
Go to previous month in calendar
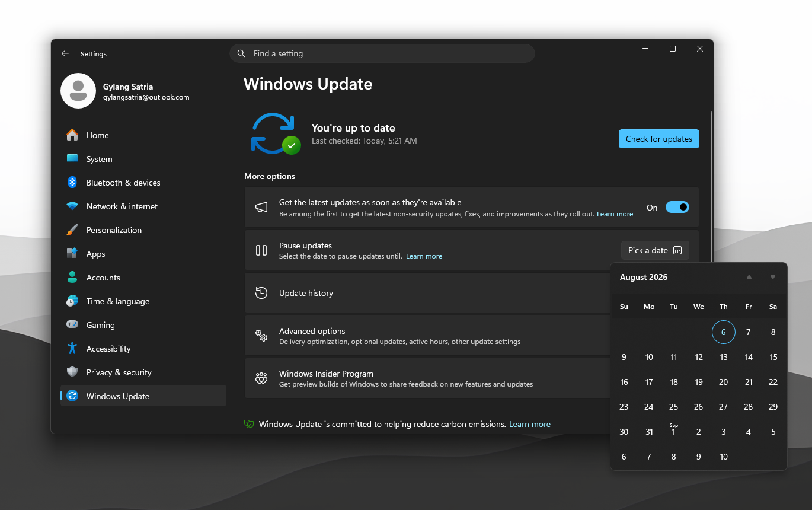(x=749, y=277)
